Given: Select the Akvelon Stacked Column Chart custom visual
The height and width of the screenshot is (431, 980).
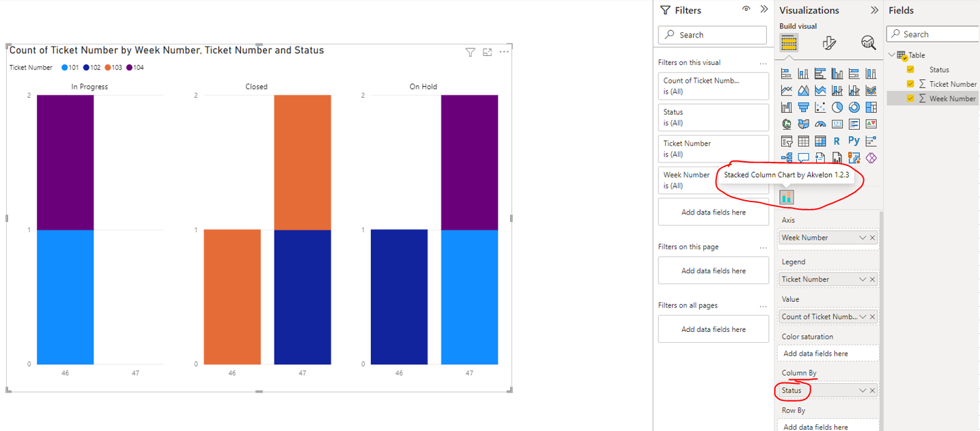Looking at the screenshot, I should point(787,197).
